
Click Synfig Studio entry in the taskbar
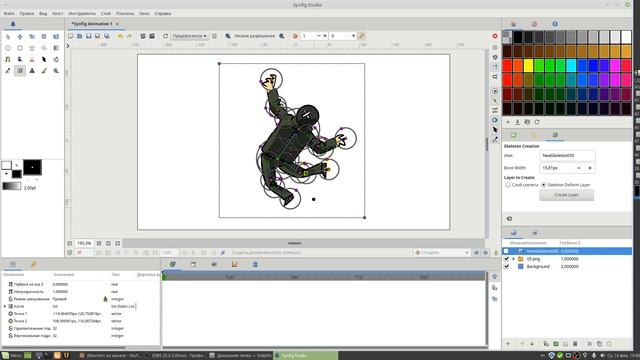point(305,356)
